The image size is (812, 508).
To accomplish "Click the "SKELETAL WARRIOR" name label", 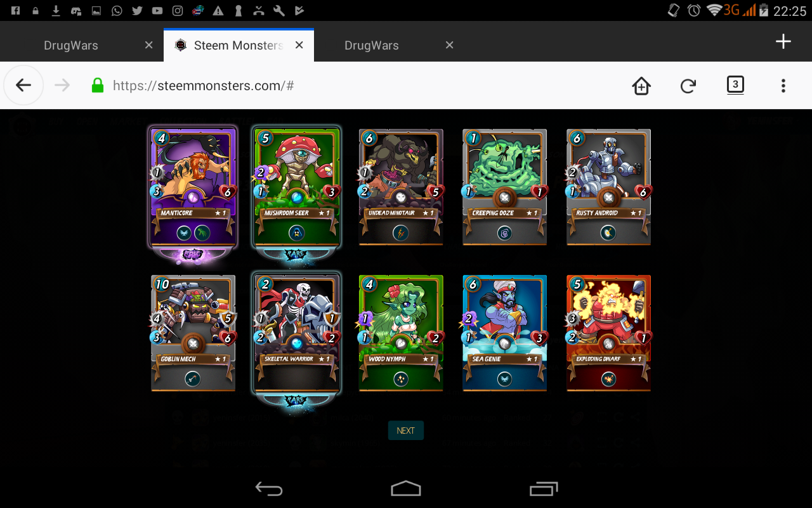I will point(289,359).
